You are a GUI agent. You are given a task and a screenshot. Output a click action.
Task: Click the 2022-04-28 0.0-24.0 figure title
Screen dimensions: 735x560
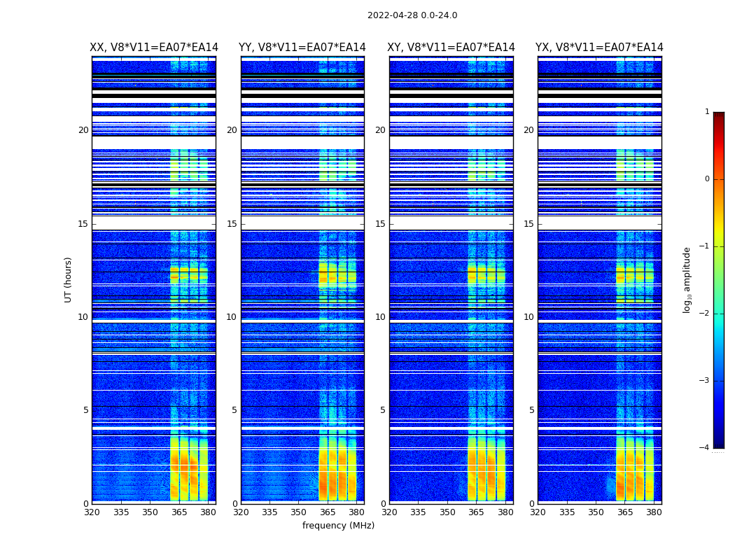click(x=412, y=15)
